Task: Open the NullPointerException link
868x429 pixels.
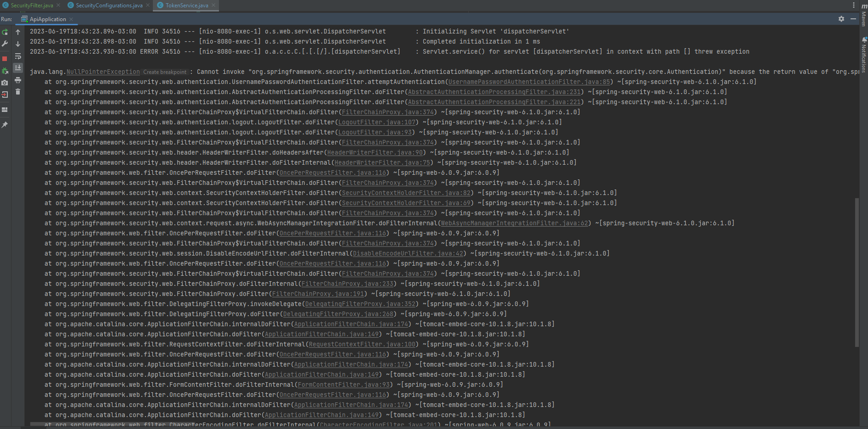Action: click(x=103, y=72)
